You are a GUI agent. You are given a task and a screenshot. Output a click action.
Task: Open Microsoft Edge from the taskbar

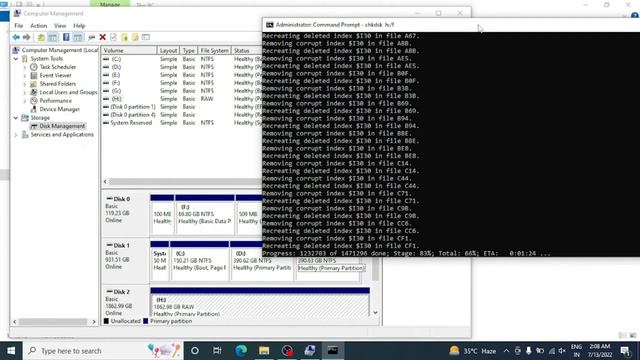[x=241, y=351]
